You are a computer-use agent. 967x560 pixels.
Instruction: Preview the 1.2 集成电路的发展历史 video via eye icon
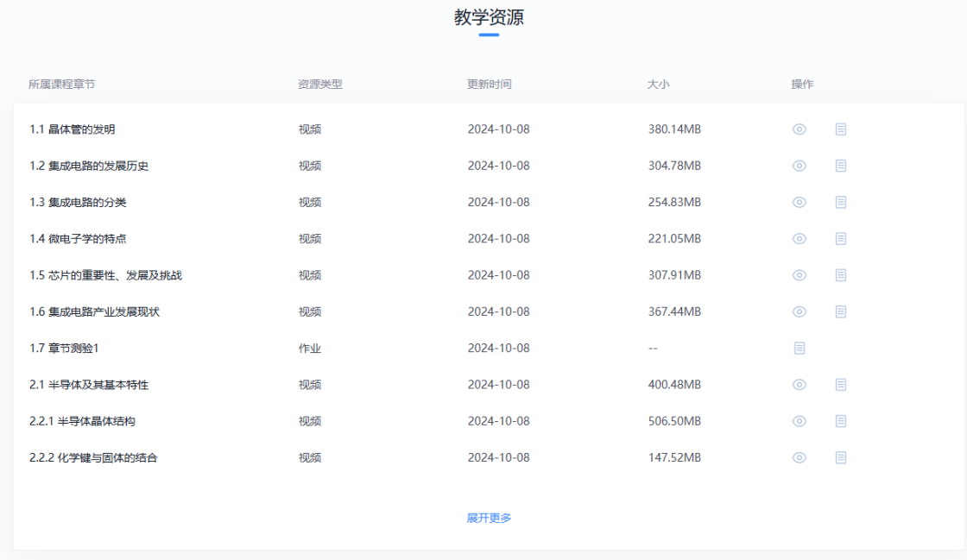800,166
